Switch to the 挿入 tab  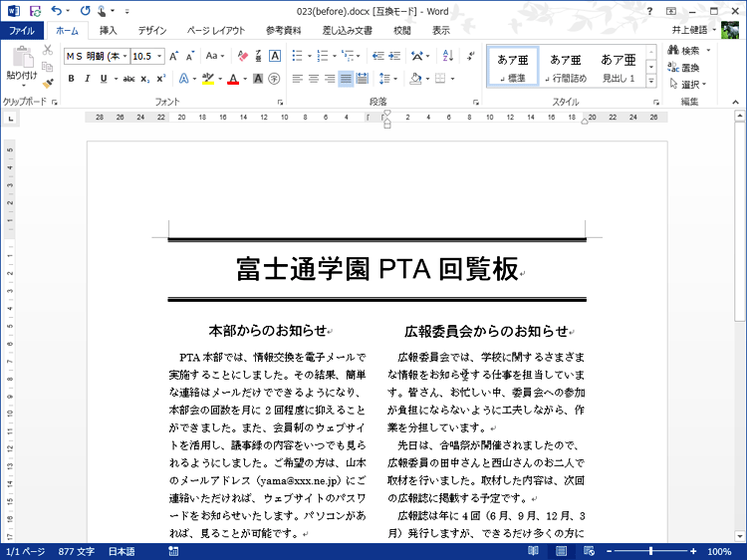click(x=109, y=31)
